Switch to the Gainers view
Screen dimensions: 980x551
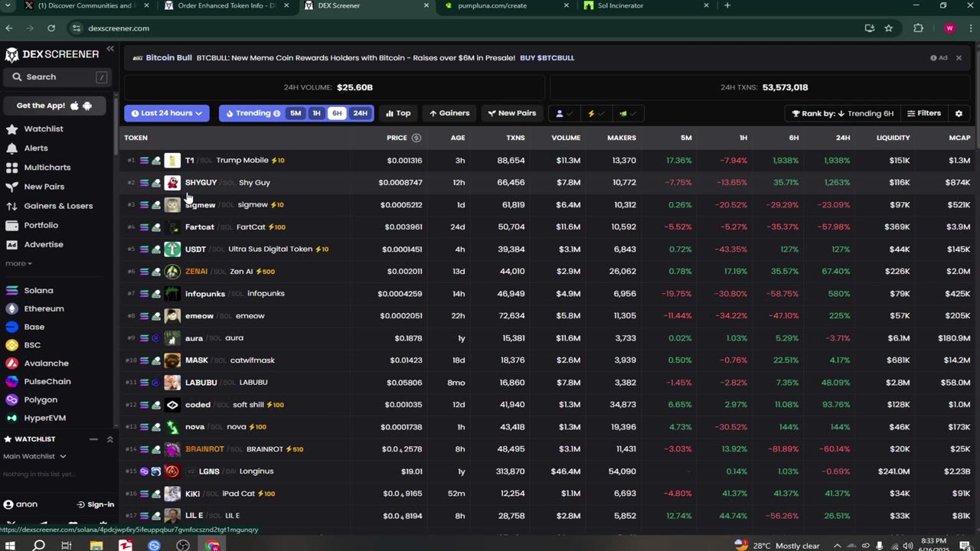click(x=449, y=113)
